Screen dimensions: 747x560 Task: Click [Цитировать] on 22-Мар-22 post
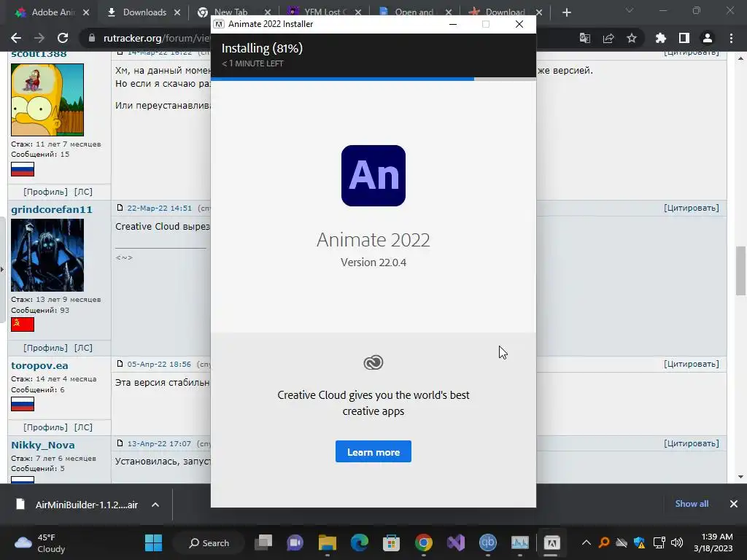pos(692,208)
